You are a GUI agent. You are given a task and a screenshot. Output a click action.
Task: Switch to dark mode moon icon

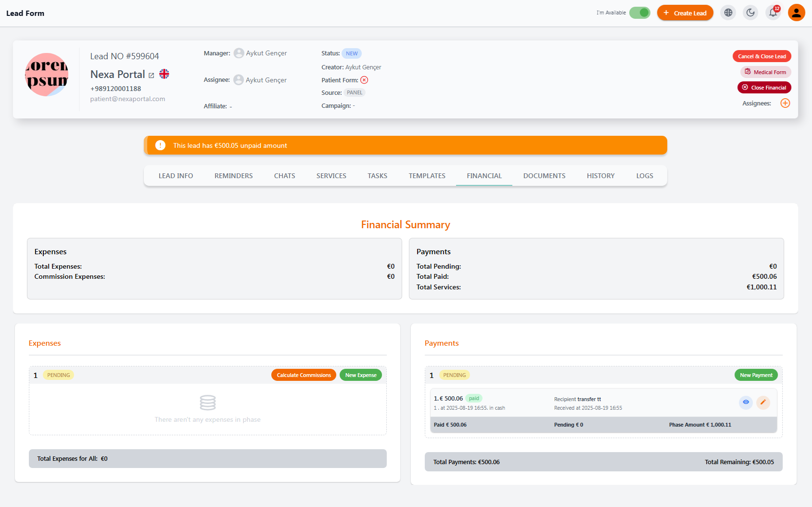(750, 13)
